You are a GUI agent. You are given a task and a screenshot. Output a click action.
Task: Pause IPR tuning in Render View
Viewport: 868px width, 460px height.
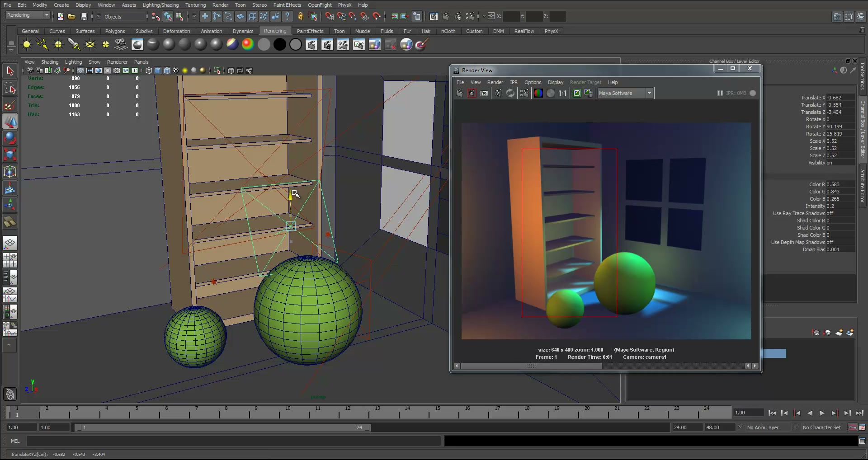pos(720,93)
